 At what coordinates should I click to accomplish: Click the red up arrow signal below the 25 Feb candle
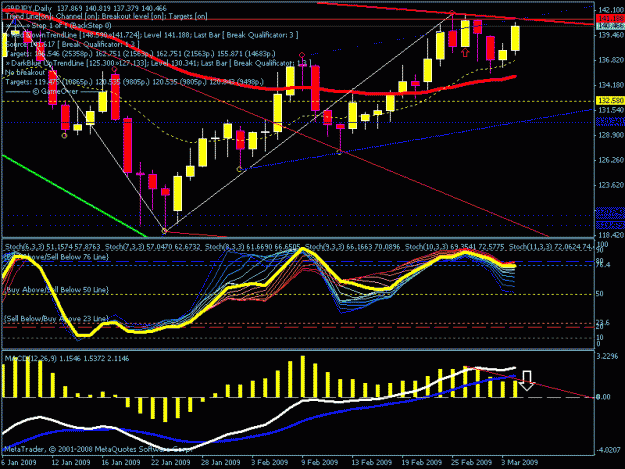point(465,53)
